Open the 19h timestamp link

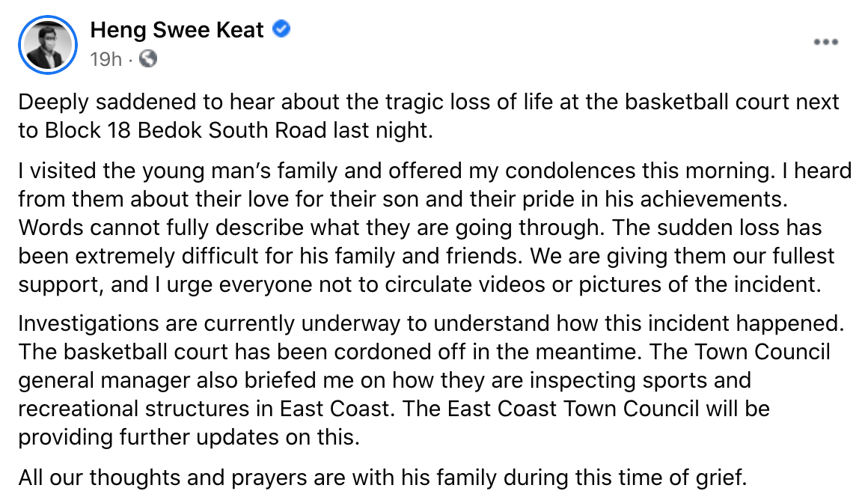coord(106,58)
